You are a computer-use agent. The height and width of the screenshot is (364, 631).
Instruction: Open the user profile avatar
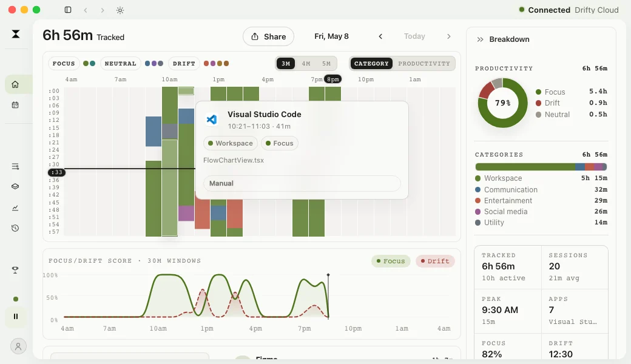[18, 346]
